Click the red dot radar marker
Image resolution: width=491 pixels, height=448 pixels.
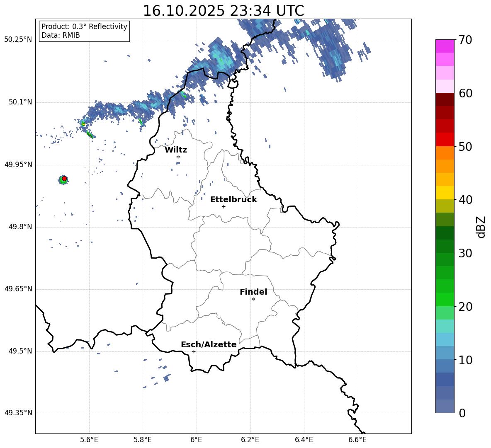64,178
